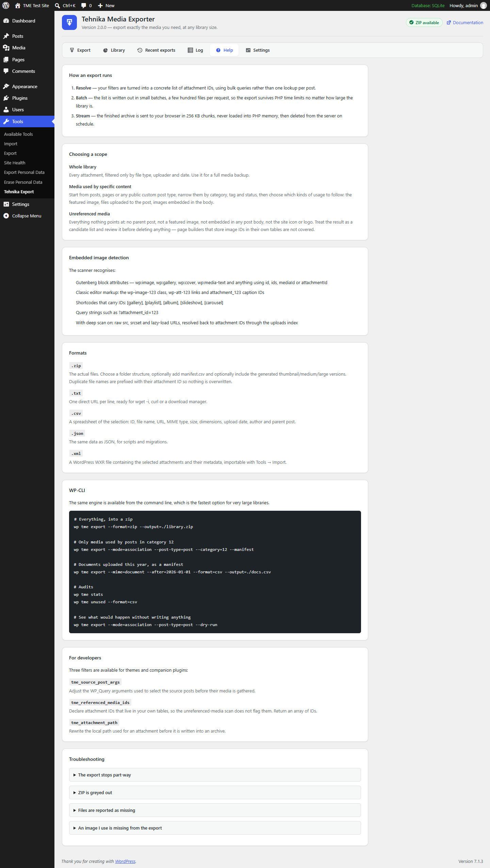Open the Ctrl+K search icon
Screen dimensions: 490x868
[x=57, y=5]
